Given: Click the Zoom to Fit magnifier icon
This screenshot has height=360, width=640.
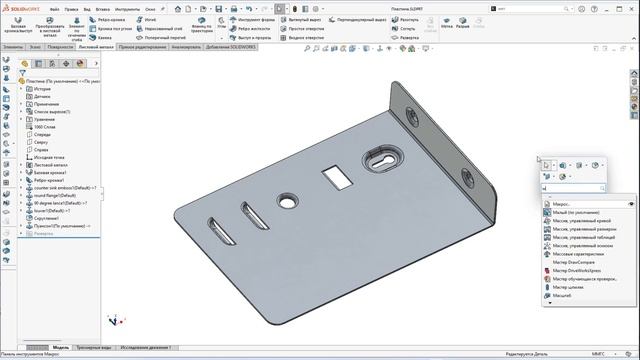Looking at the screenshot, I should 307,49.
